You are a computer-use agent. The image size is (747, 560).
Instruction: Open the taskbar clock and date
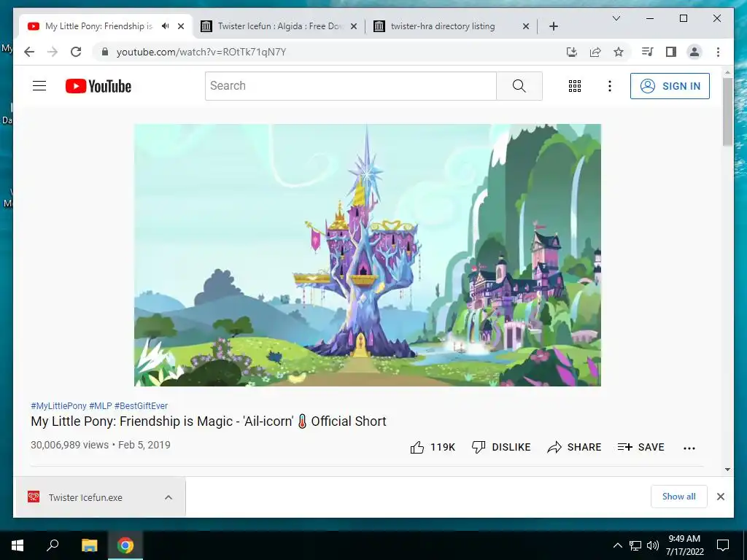684,545
